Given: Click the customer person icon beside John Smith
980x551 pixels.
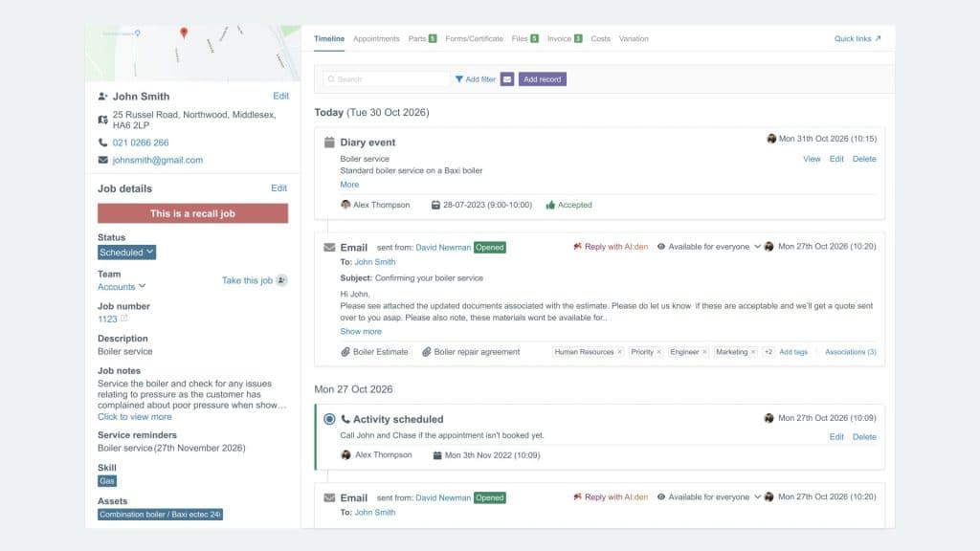Looking at the screenshot, I should pos(103,97).
